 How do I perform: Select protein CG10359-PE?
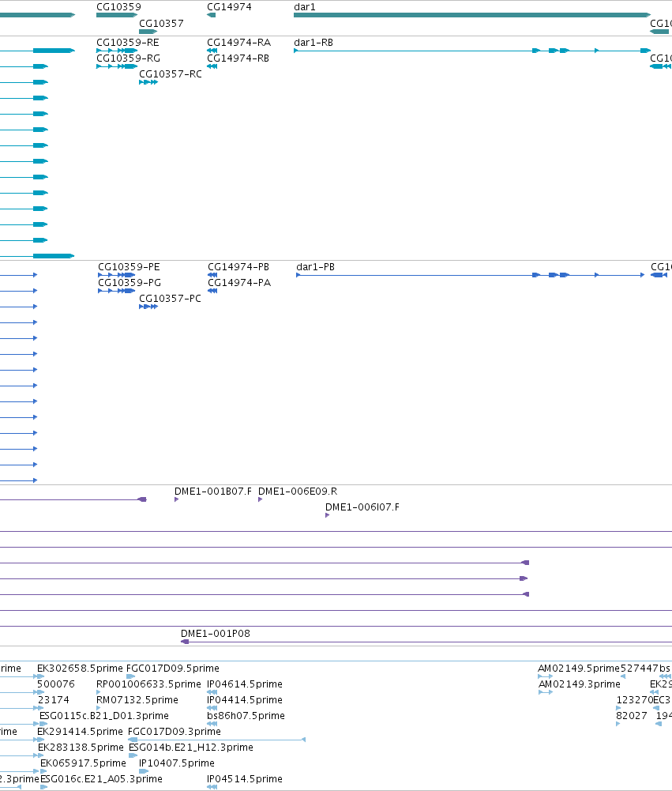(129, 267)
